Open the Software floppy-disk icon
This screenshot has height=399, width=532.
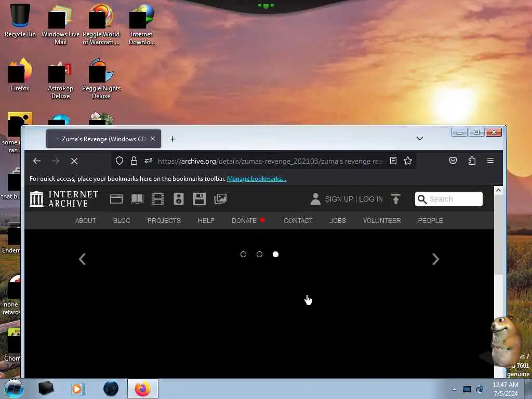(x=199, y=199)
